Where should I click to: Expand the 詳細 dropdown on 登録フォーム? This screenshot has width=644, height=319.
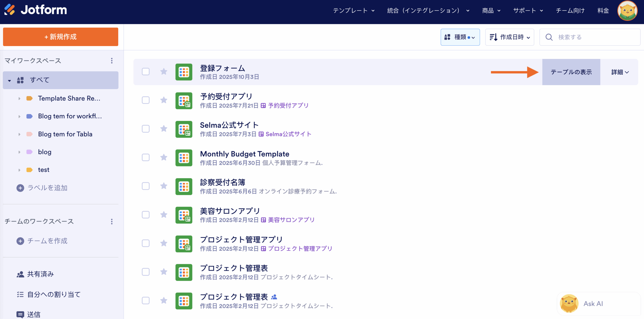[x=620, y=72]
